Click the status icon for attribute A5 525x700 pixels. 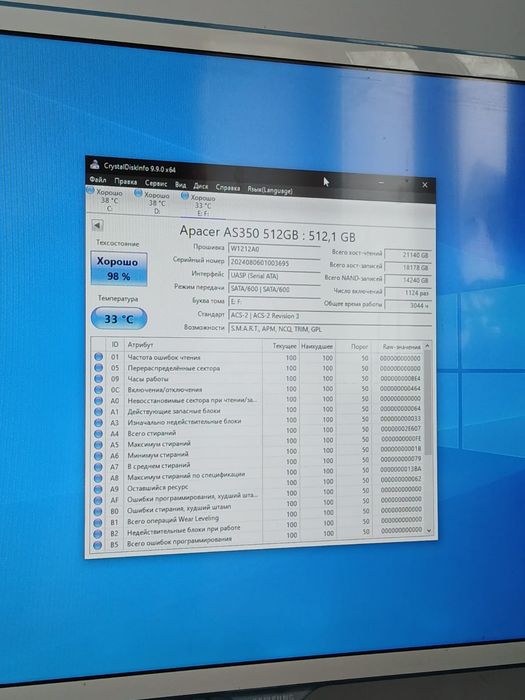click(99, 445)
